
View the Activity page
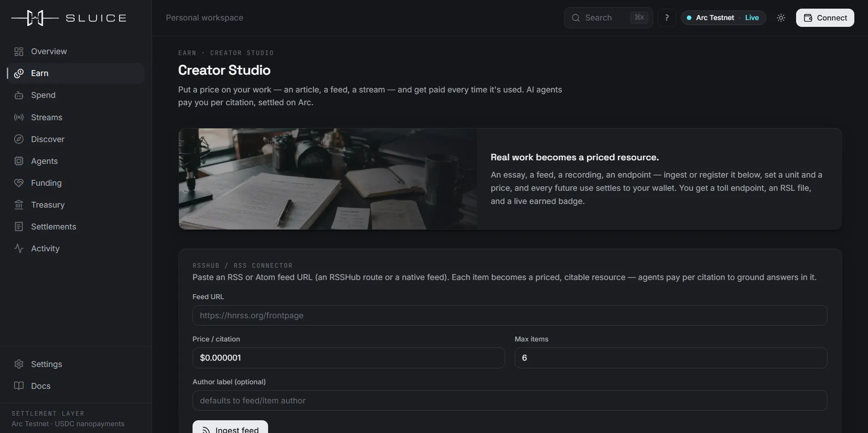coord(76,249)
